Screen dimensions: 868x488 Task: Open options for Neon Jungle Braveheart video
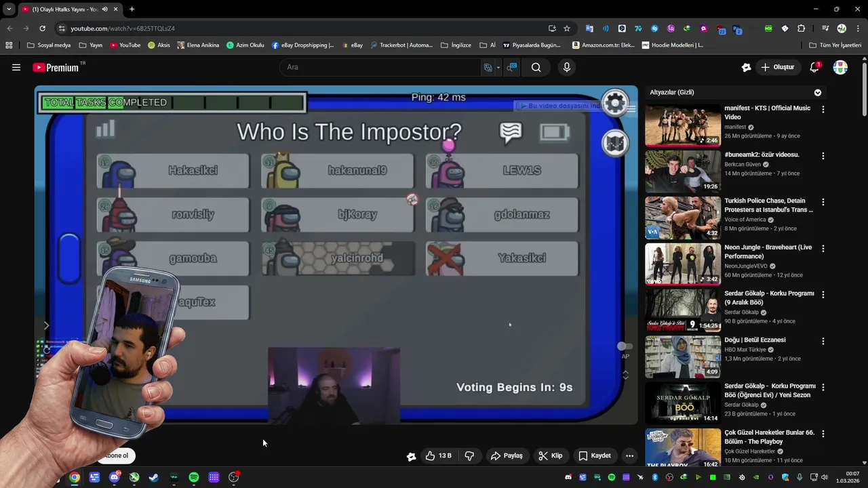coord(823,249)
